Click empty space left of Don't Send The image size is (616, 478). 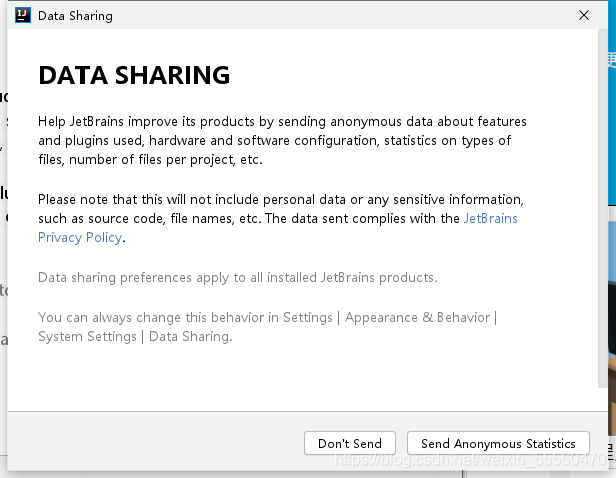(157, 443)
